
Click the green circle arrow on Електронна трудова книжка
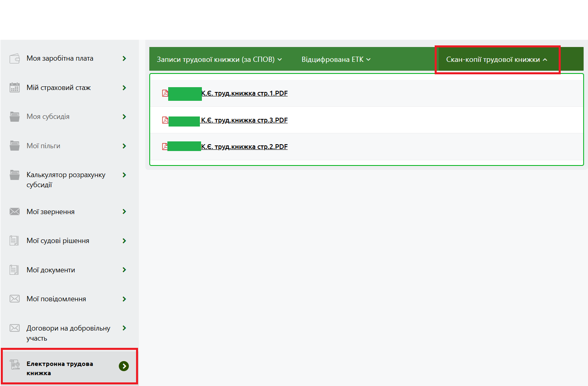click(x=124, y=366)
